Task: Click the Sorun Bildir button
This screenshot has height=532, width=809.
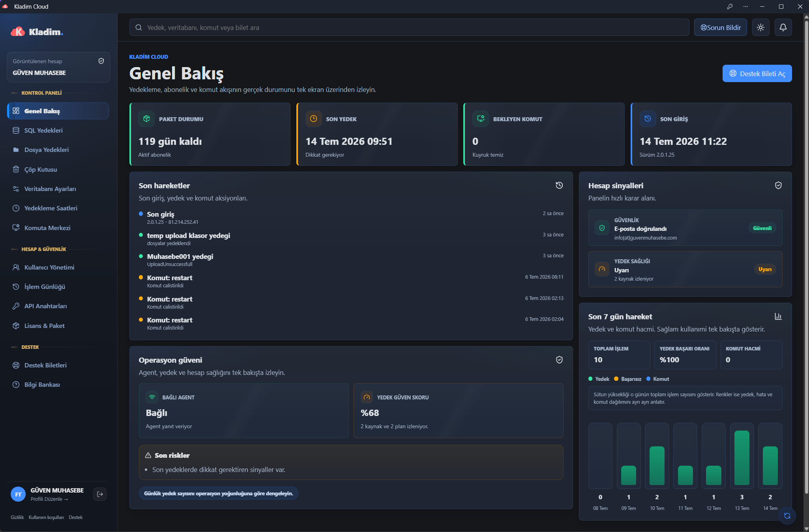Action: pos(721,28)
